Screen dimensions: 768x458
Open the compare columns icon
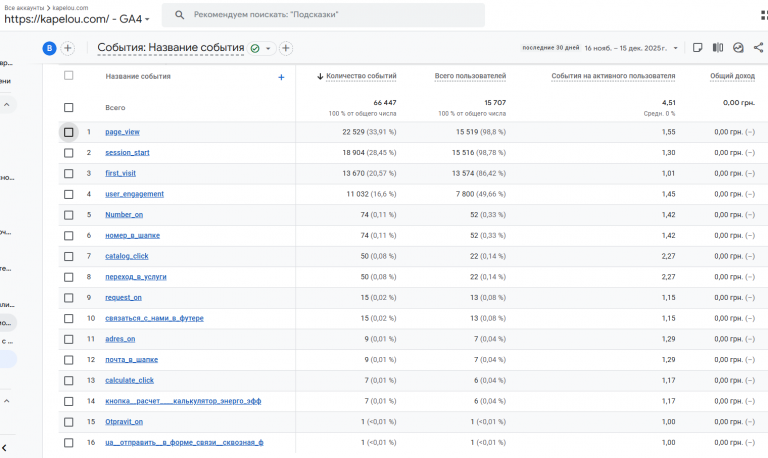[x=718, y=48]
